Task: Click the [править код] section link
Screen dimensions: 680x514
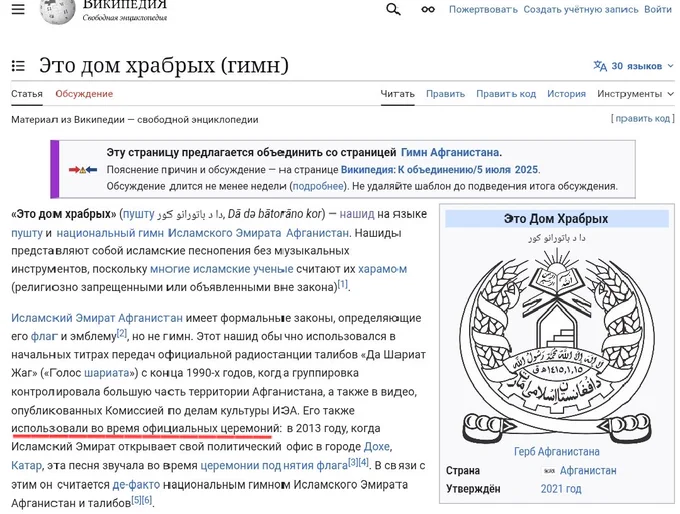Action: (x=643, y=118)
